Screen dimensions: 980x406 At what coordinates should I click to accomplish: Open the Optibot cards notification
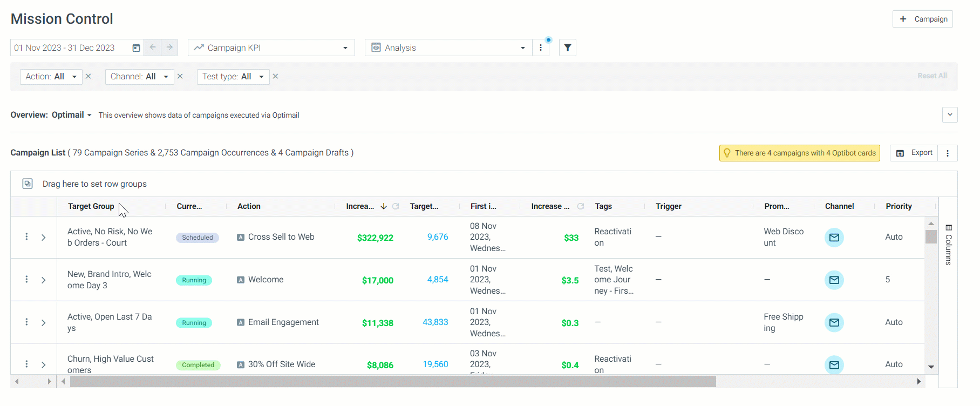point(800,153)
